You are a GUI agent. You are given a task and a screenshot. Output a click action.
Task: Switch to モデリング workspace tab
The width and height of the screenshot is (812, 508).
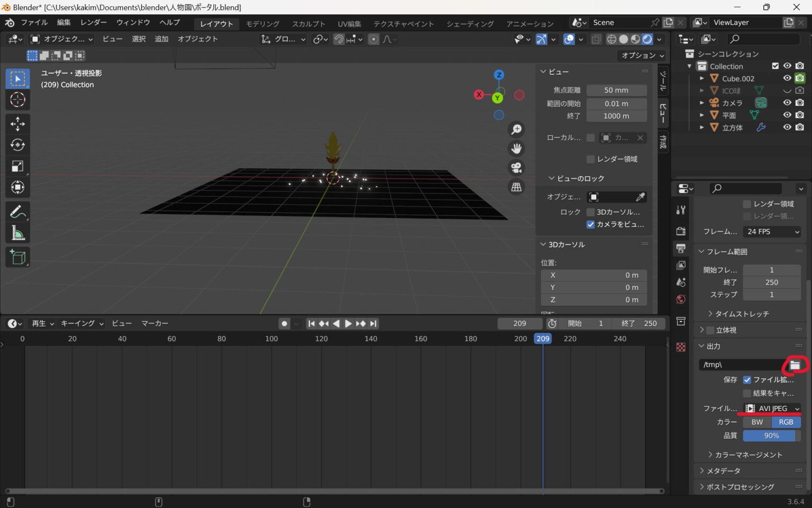(x=263, y=24)
